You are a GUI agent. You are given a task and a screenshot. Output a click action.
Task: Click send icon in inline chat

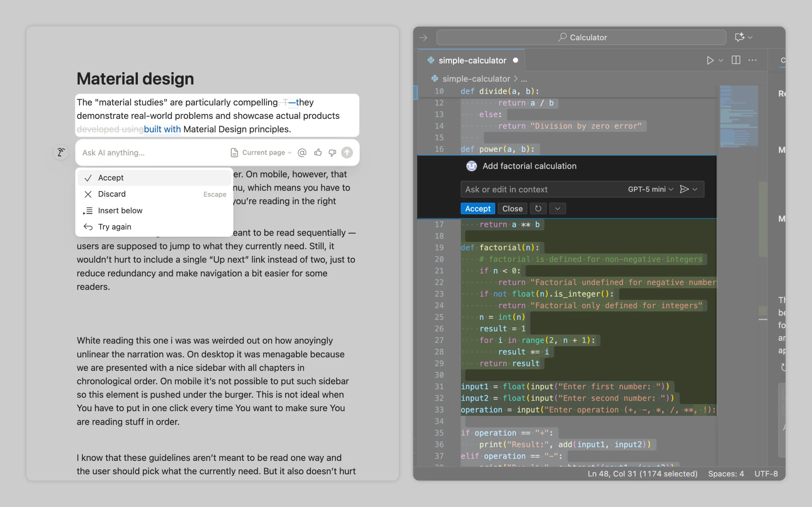[x=684, y=189]
